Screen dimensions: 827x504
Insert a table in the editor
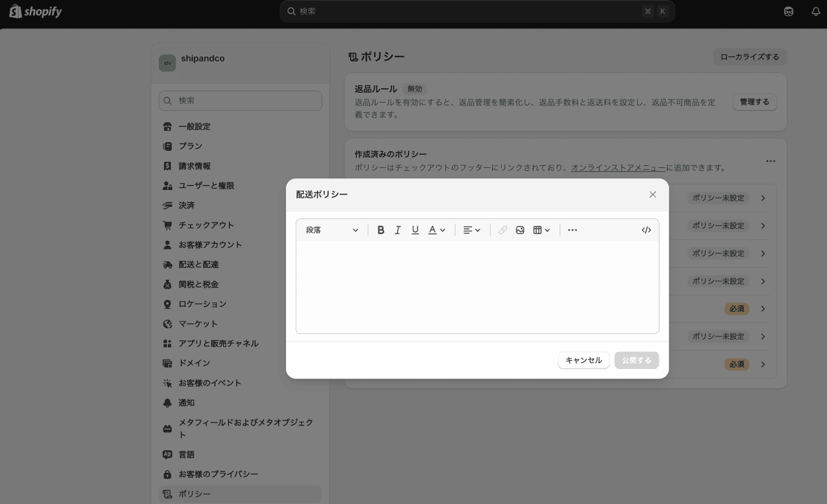click(538, 229)
